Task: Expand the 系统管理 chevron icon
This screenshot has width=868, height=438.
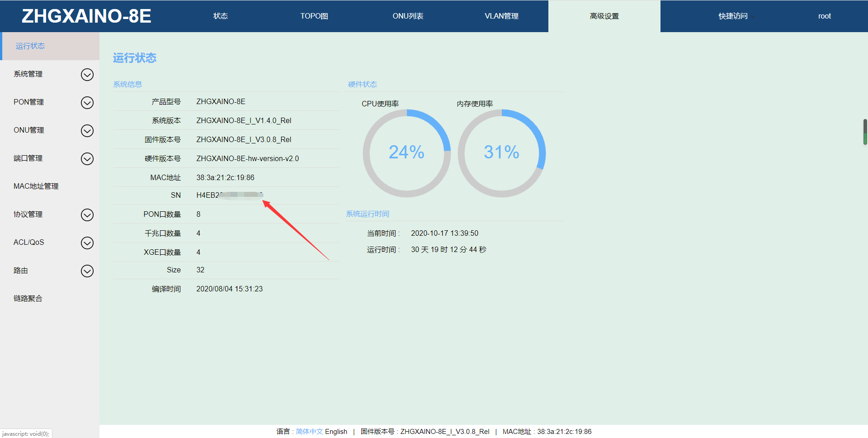Action: coord(87,75)
